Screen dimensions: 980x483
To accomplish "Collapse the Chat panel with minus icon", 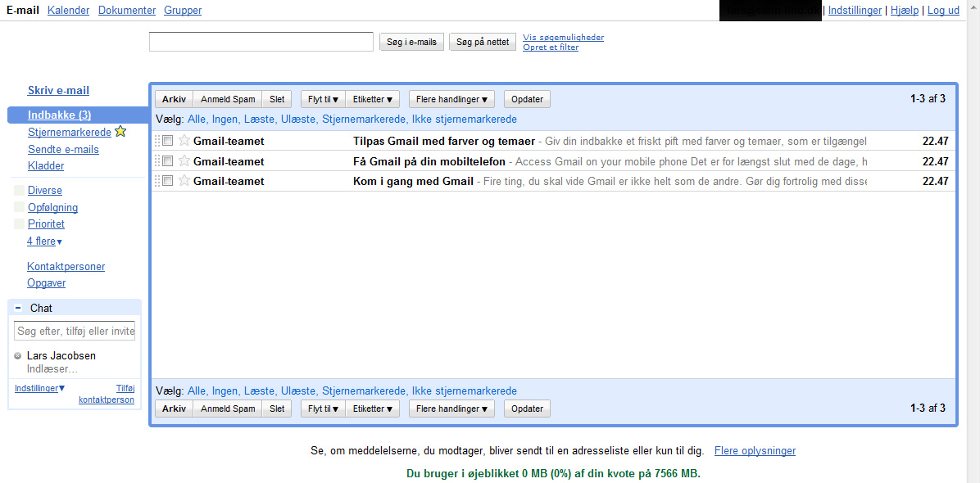I will tap(18, 308).
